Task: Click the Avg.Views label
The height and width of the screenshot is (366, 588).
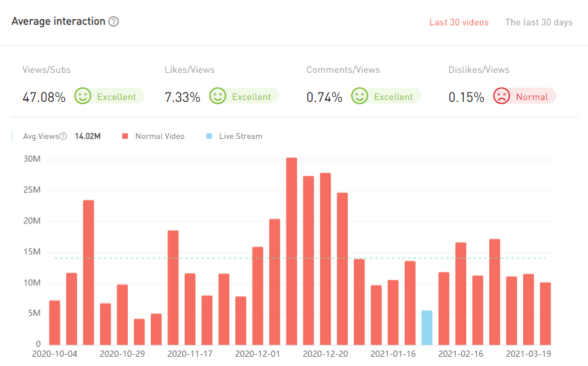Action: click(x=41, y=136)
